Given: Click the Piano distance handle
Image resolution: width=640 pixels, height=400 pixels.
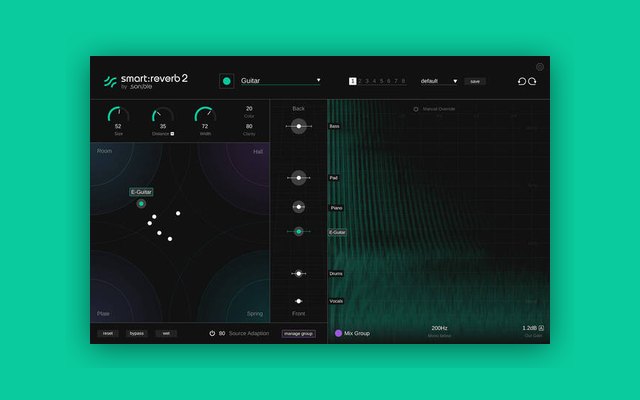Looking at the screenshot, I should (x=299, y=207).
